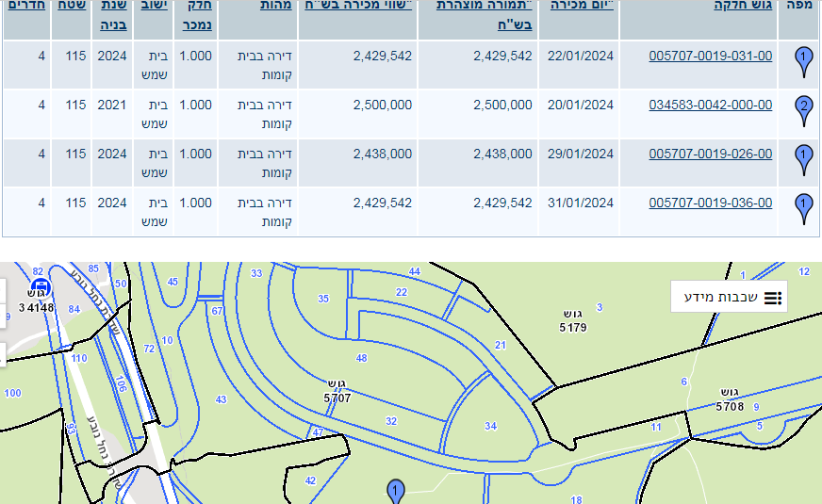The image size is (822, 504).
Task: Click map pin for parcel 005707-0019-036-00 row
Action: [804, 208]
